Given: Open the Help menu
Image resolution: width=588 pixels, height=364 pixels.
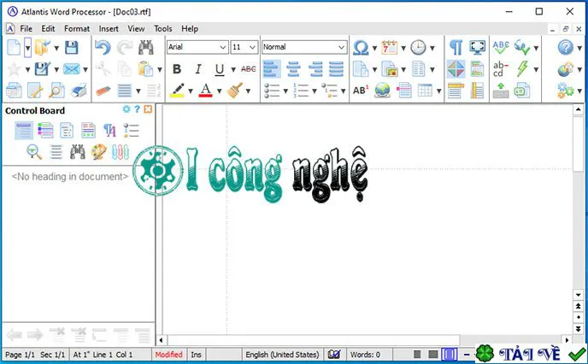Looking at the screenshot, I should click(190, 28).
